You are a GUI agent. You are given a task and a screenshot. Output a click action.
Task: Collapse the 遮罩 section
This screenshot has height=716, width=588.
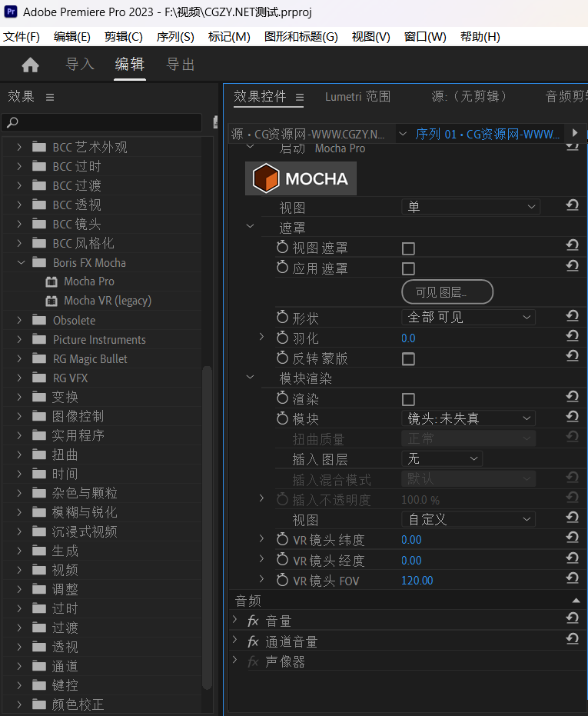pyautogui.click(x=250, y=226)
